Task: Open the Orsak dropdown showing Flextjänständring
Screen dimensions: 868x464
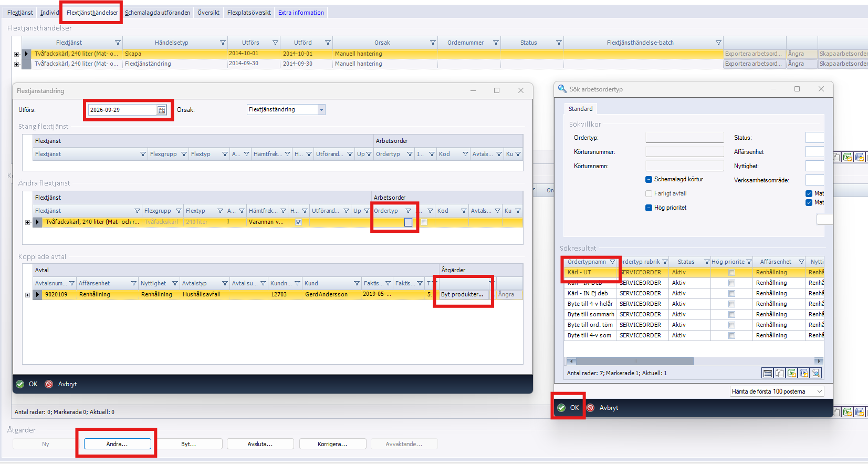Action: click(286, 109)
